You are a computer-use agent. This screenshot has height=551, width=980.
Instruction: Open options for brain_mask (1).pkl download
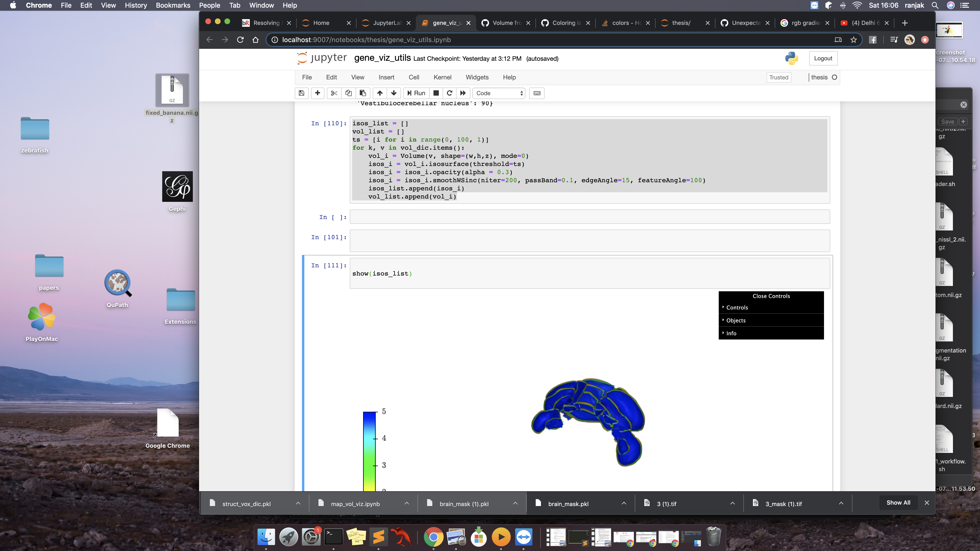515,503
